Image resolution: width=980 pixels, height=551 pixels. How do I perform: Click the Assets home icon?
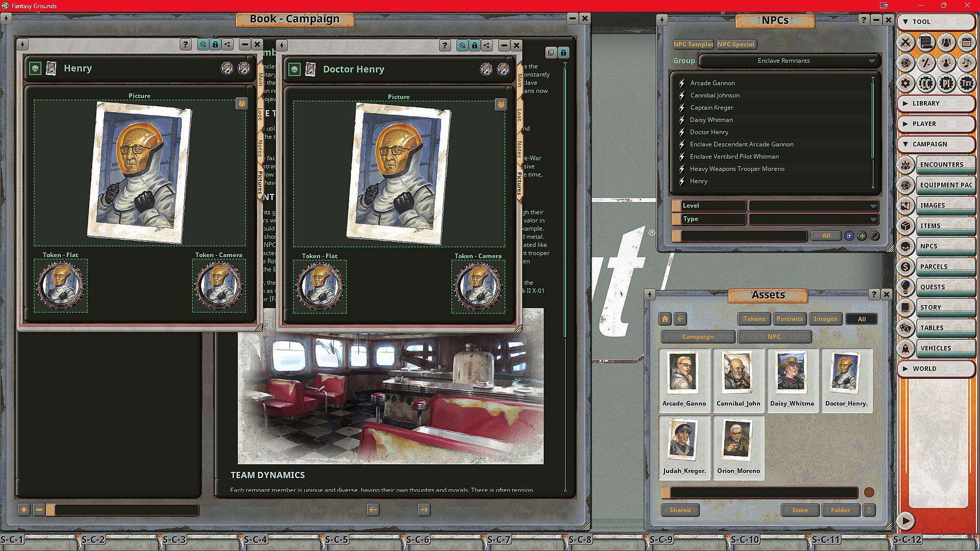tap(665, 319)
